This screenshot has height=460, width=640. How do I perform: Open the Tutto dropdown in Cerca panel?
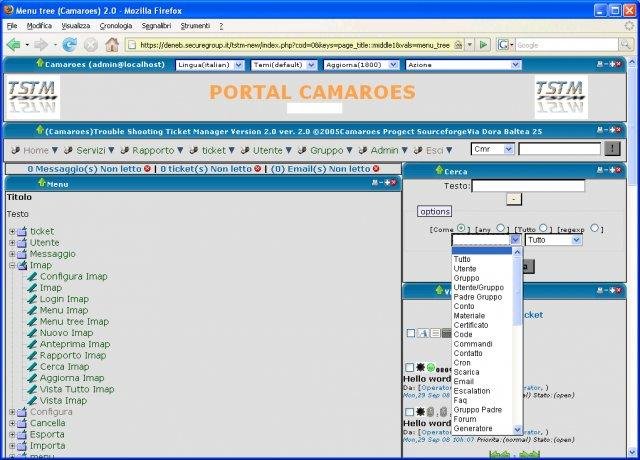click(553, 240)
